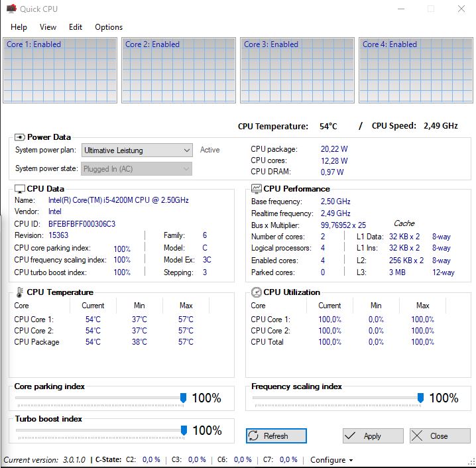476x468 pixels.
Task: Open the Options menu
Action: point(109,27)
